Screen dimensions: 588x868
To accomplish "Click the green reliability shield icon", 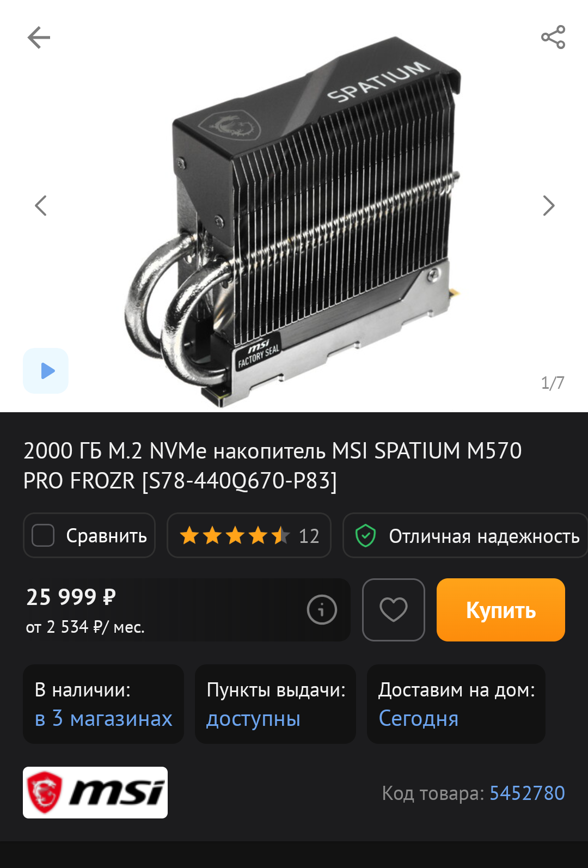I will [x=365, y=536].
